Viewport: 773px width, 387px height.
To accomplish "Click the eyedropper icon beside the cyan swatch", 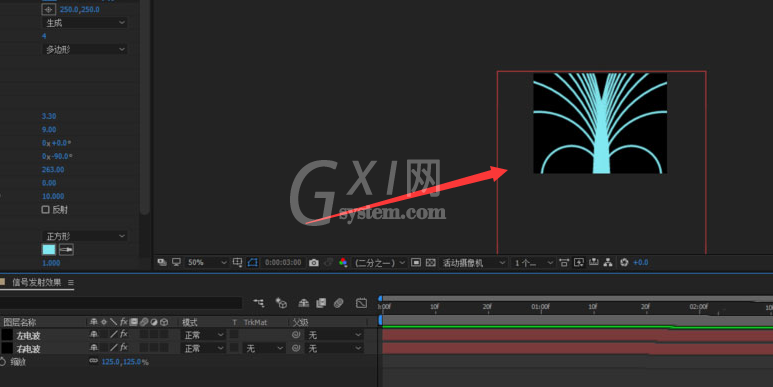I will click(x=66, y=249).
